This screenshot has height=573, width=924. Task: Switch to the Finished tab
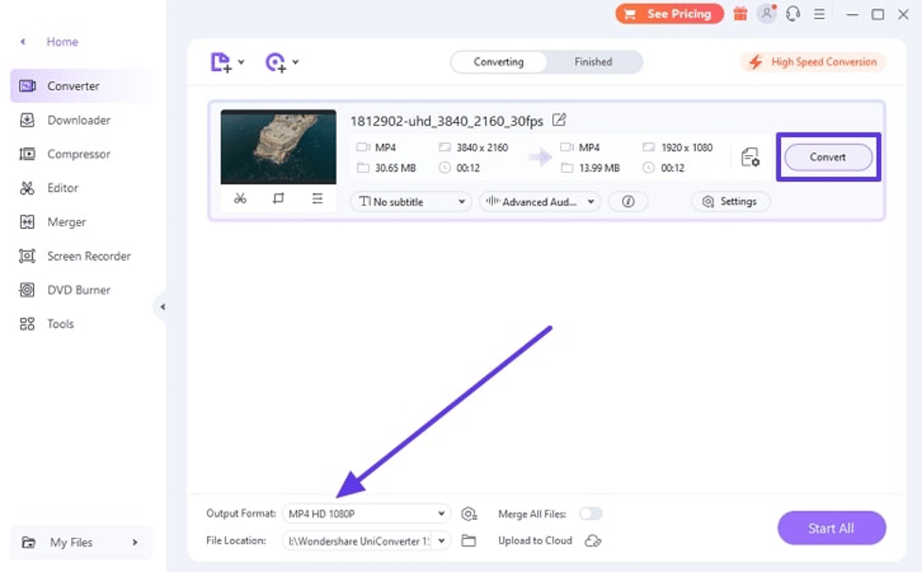(594, 61)
